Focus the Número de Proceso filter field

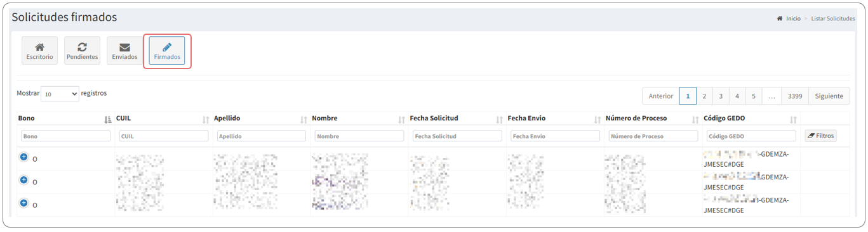tap(653, 136)
